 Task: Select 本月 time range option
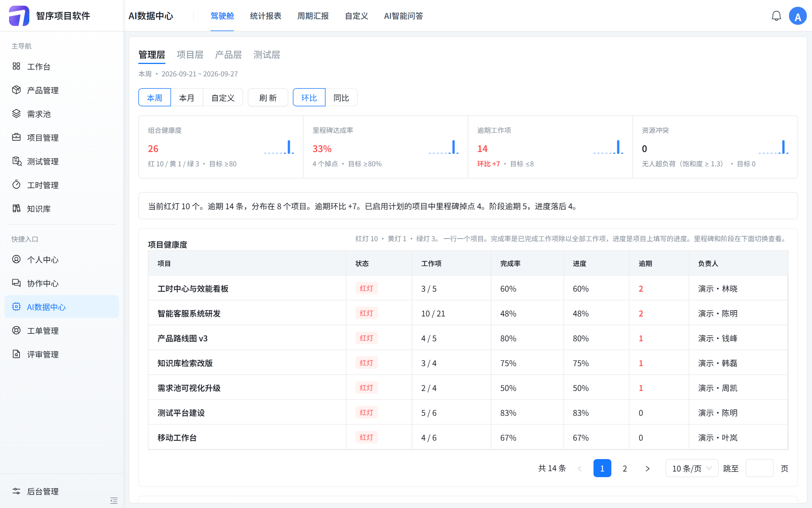tap(187, 98)
